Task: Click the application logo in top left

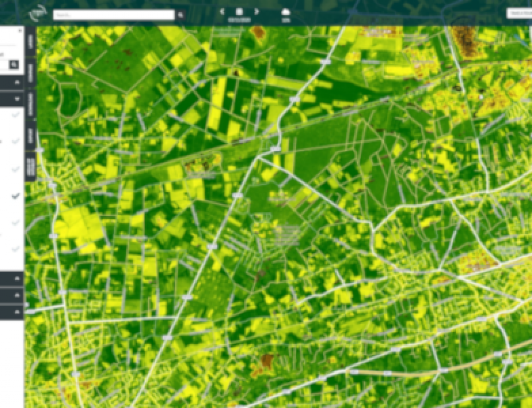Action: (x=38, y=12)
